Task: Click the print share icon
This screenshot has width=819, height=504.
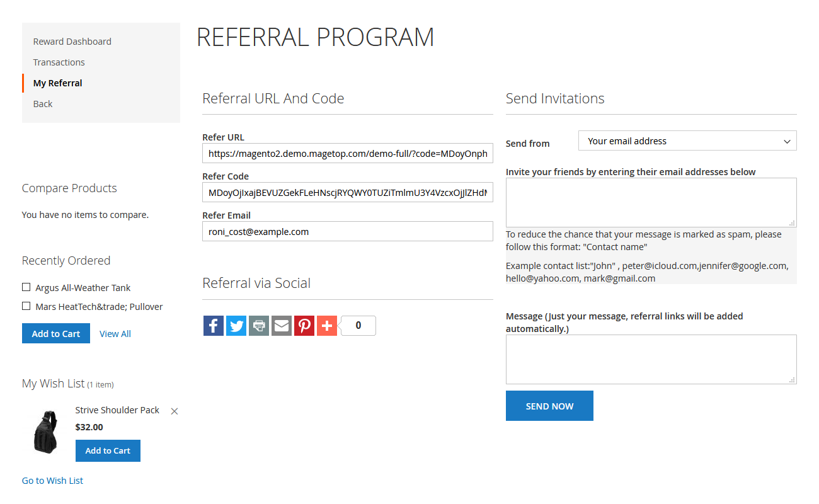Action: (259, 326)
